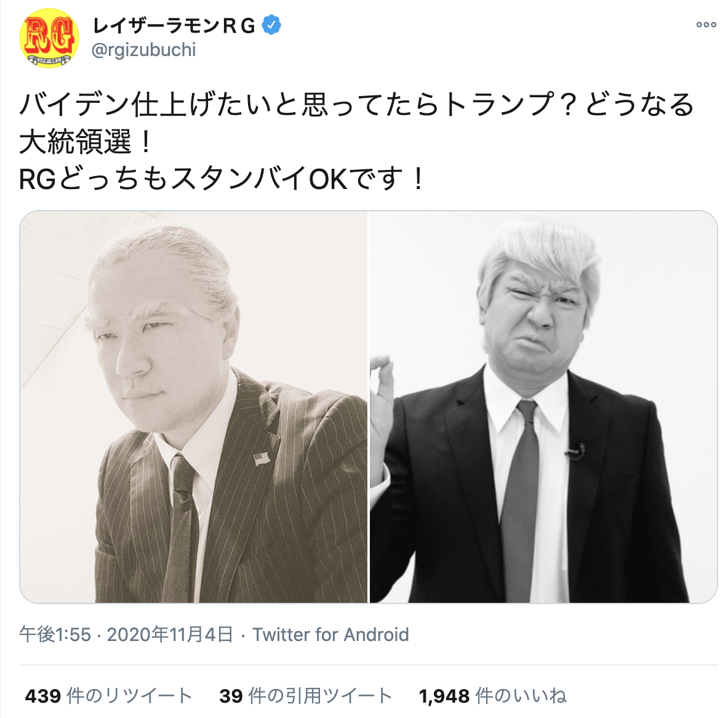Click the blue verified badge
The height and width of the screenshot is (718, 728).
point(271,25)
